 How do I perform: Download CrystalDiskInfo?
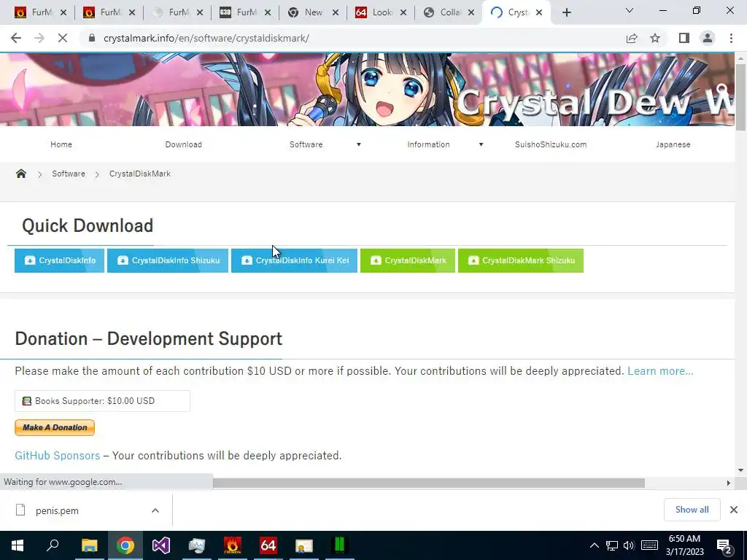click(60, 260)
